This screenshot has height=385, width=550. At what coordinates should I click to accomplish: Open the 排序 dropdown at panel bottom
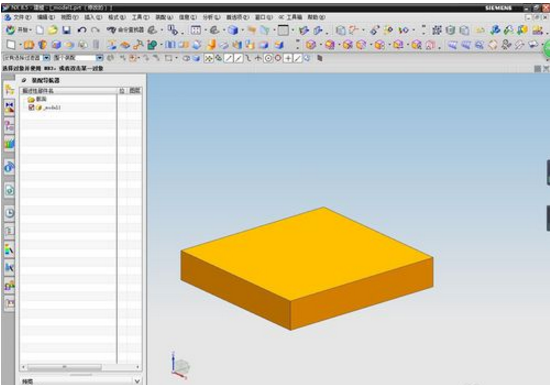click(137, 381)
